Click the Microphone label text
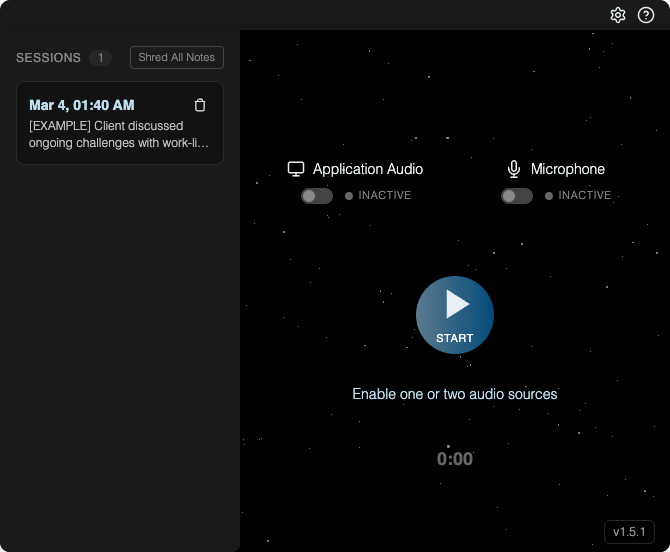This screenshot has height=552, width=670. click(x=567, y=169)
